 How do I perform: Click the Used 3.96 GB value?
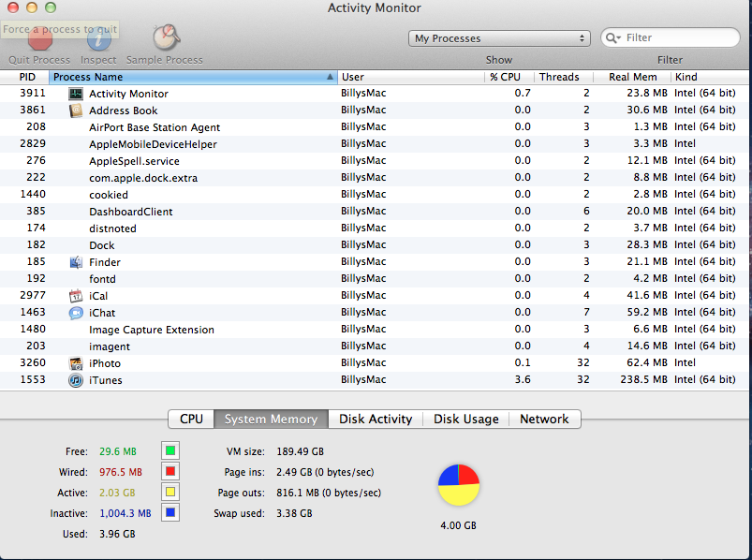[x=117, y=534]
